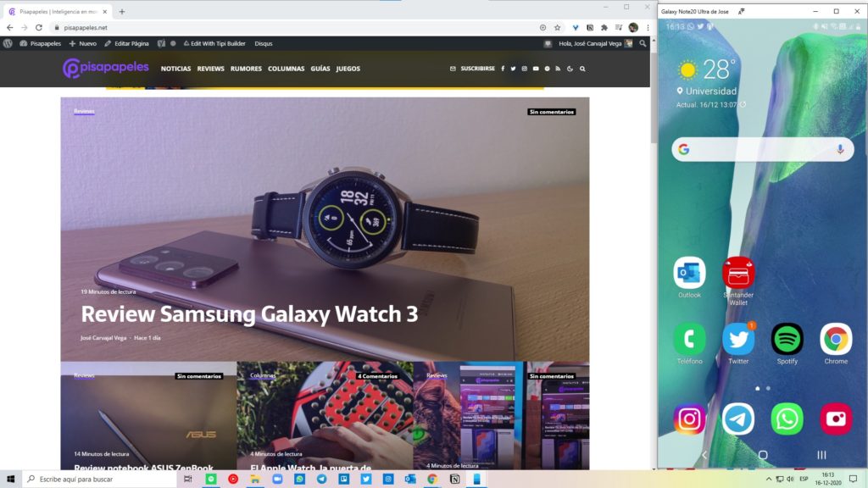Show hidden icons in the system tray
Image resolution: width=868 pixels, height=488 pixels.
(x=769, y=480)
